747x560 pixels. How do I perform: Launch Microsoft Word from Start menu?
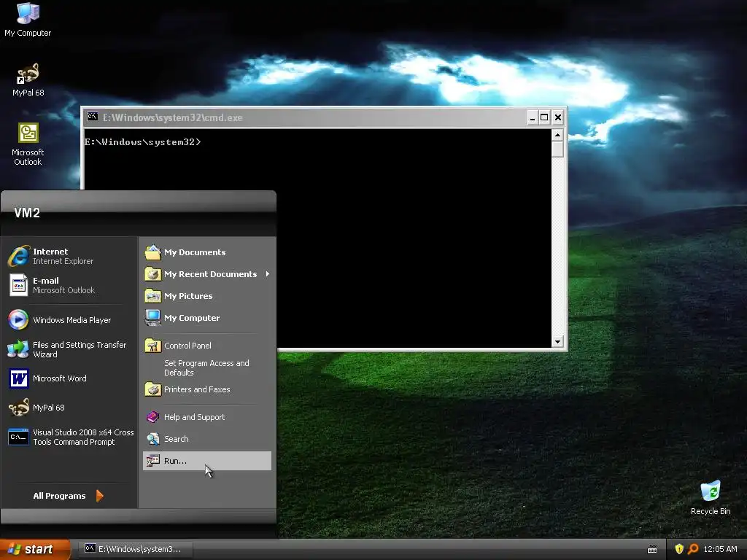coord(69,378)
